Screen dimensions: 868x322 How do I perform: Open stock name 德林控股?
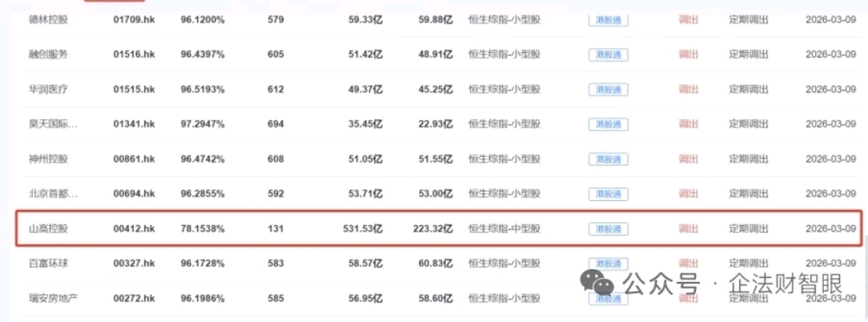pyautogui.click(x=48, y=20)
